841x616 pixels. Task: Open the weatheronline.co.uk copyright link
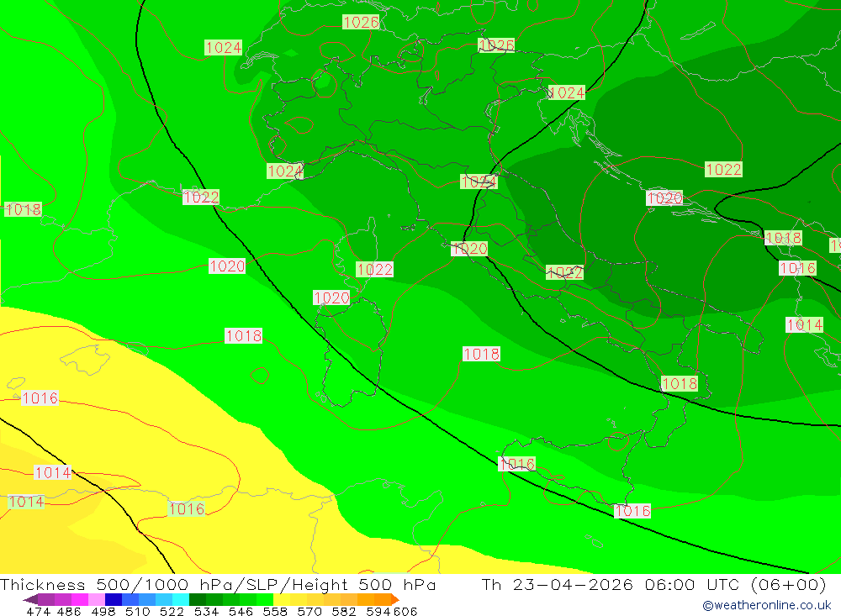point(767,605)
